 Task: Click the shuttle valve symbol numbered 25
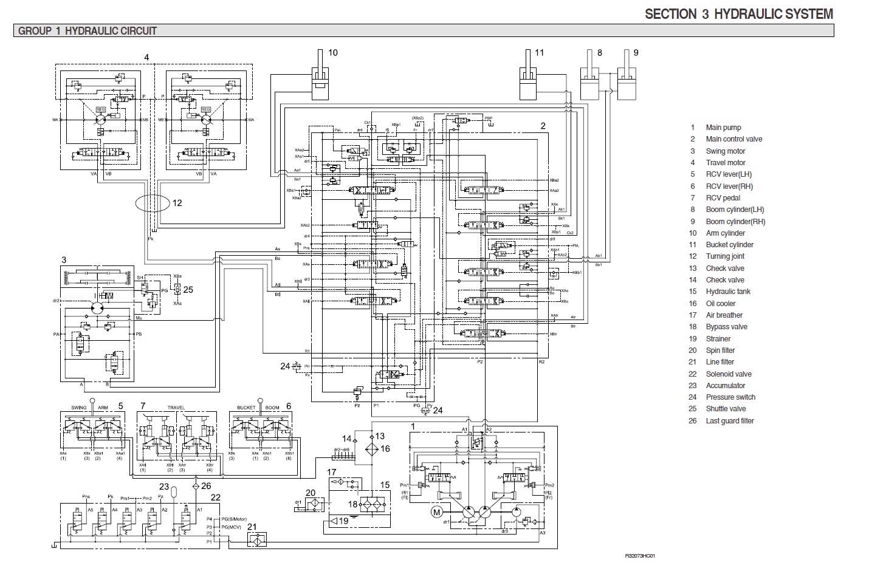177,289
